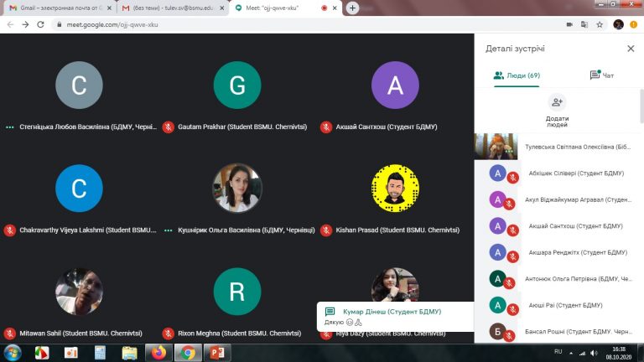Select the Люди (69) tab

[517, 75]
